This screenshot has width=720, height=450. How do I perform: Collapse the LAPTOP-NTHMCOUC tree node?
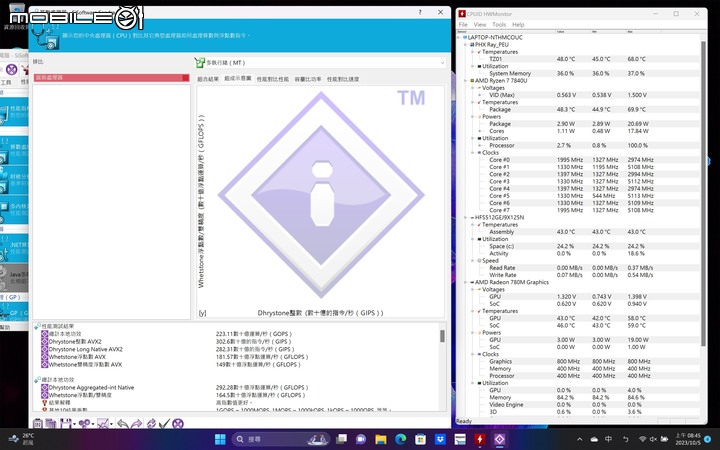click(460, 37)
